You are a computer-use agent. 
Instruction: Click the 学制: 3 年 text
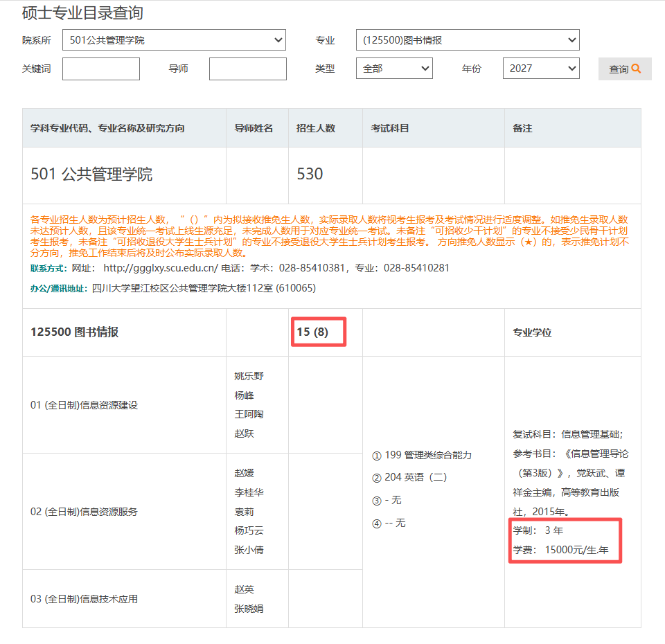pyautogui.click(x=538, y=530)
